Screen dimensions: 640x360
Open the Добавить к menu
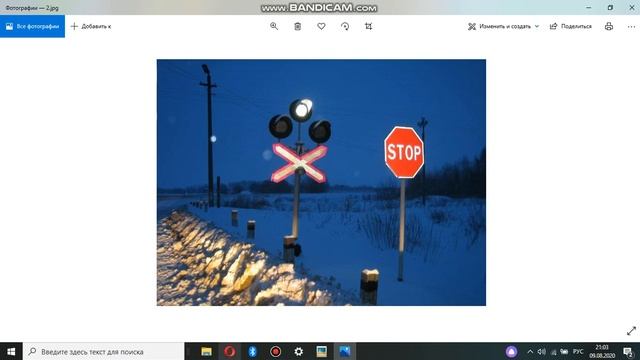coord(91,27)
